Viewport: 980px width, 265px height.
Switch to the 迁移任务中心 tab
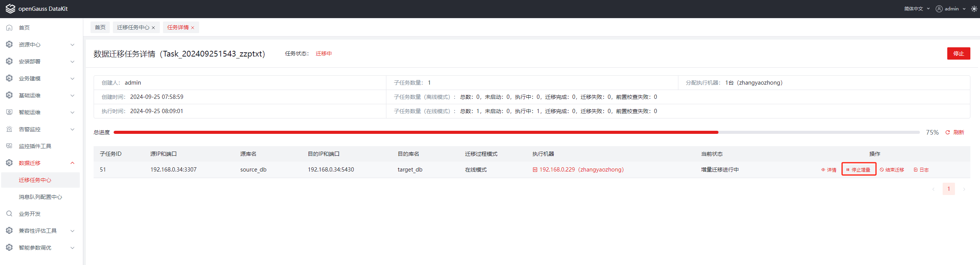coord(133,28)
